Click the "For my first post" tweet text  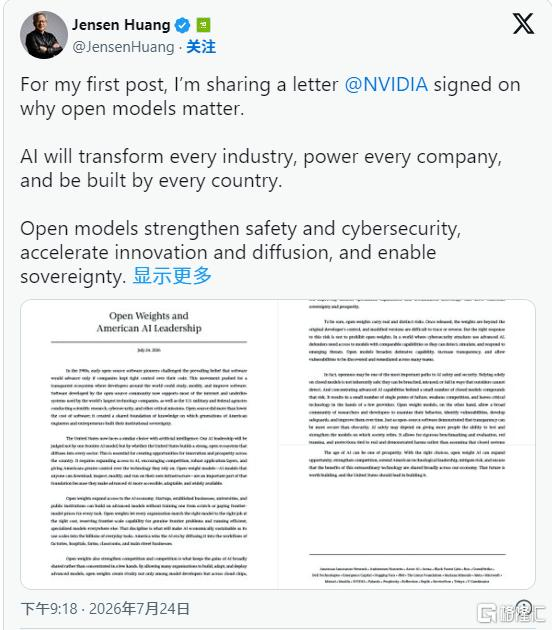[x=270, y=97]
